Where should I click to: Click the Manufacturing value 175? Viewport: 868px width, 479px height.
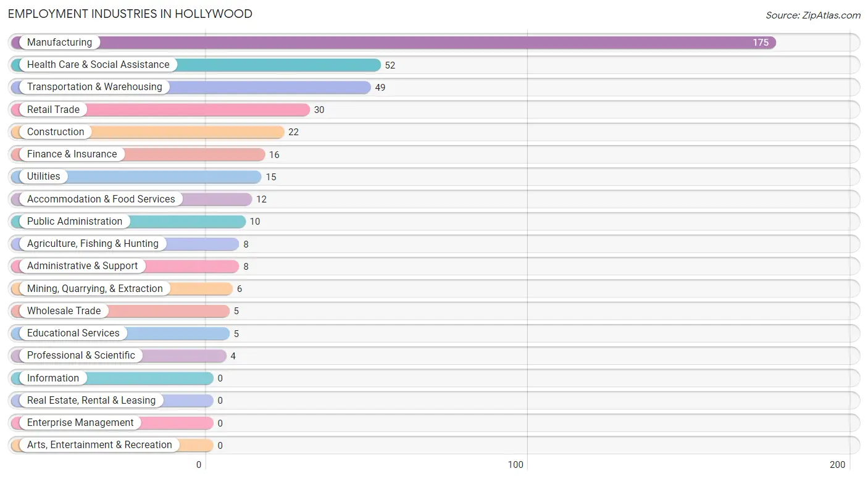(x=761, y=43)
